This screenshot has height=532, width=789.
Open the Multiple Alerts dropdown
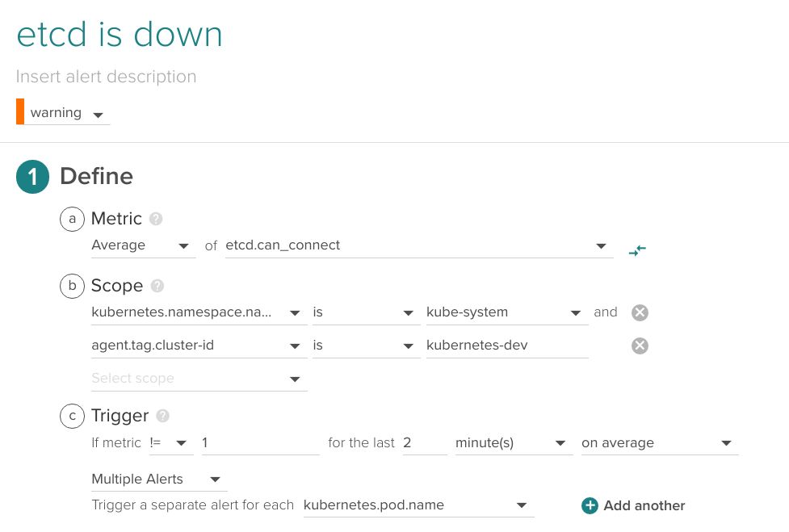coord(158,480)
